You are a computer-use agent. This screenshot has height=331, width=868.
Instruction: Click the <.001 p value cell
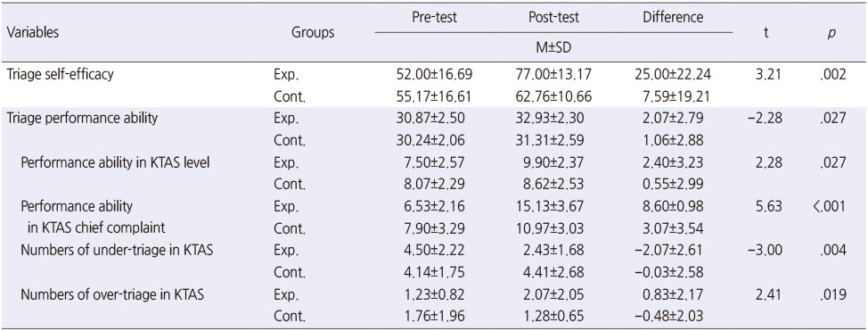(x=828, y=207)
